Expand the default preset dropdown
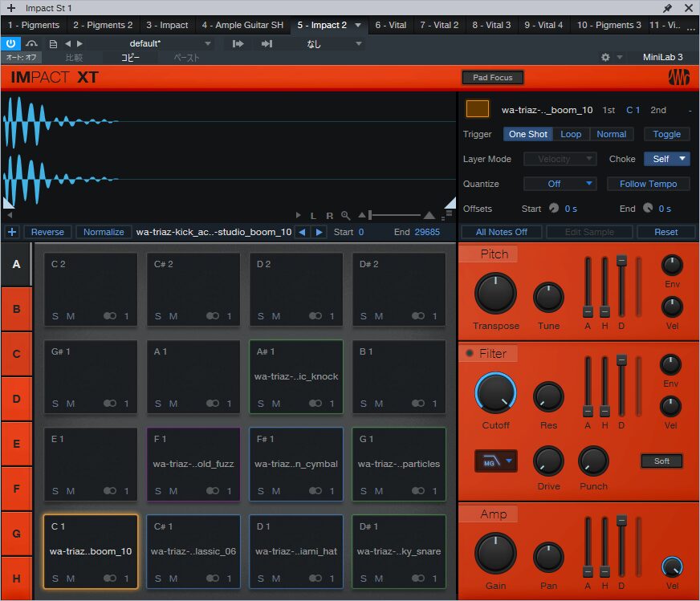 tap(208, 43)
